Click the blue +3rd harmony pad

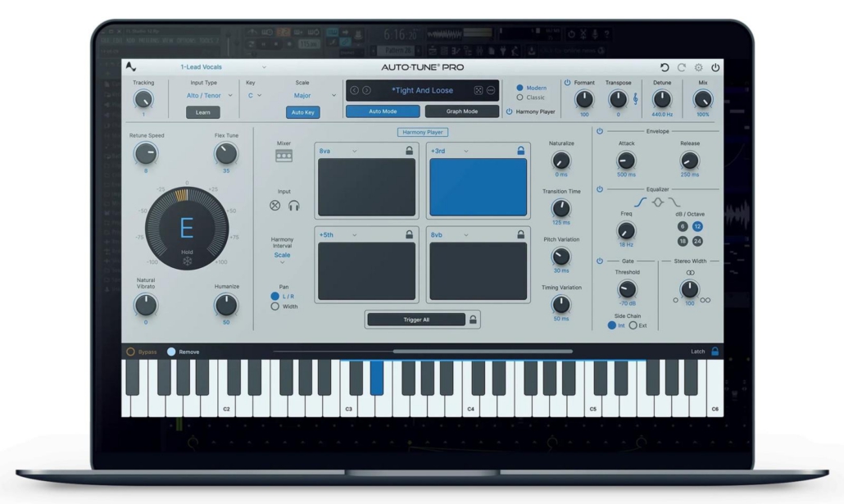click(478, 187)
